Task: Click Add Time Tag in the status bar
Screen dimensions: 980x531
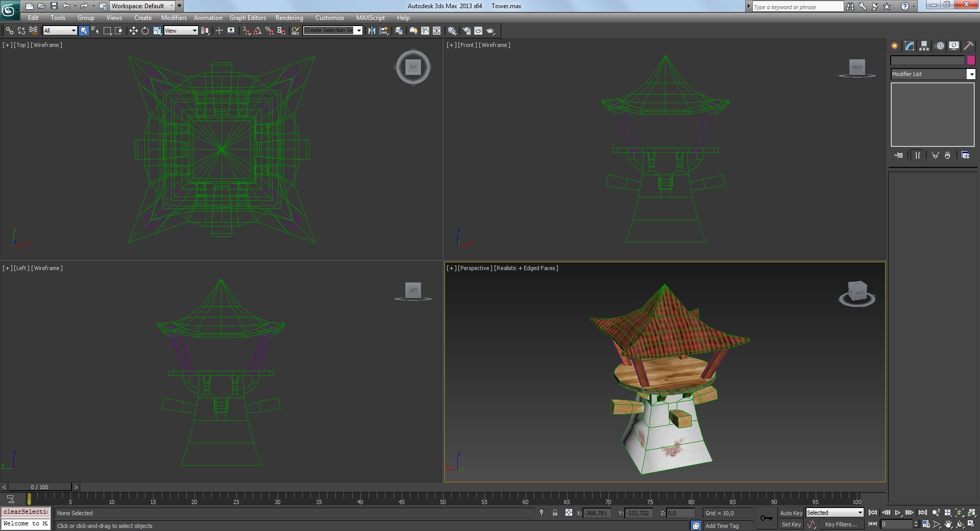Action: click(722, 526)
